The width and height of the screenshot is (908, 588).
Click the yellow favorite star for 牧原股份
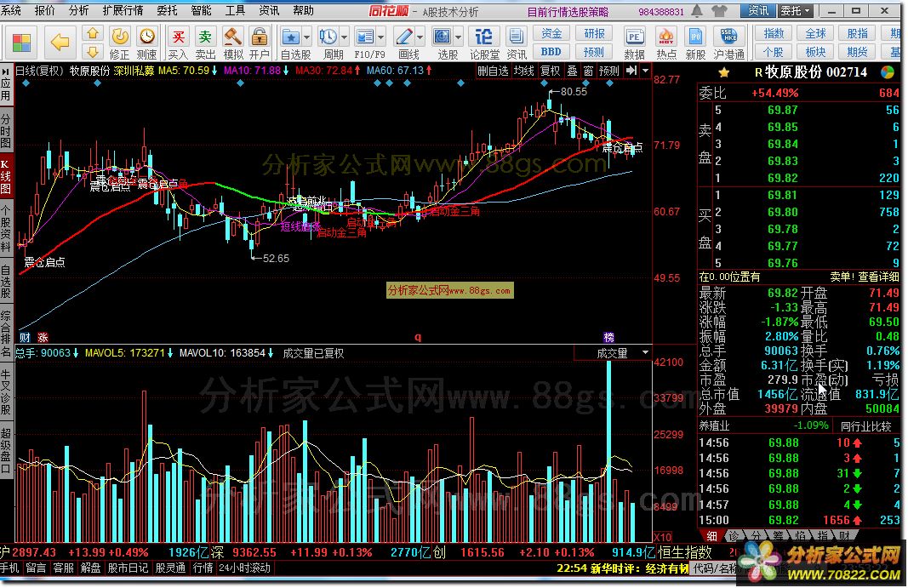(724, 72)
